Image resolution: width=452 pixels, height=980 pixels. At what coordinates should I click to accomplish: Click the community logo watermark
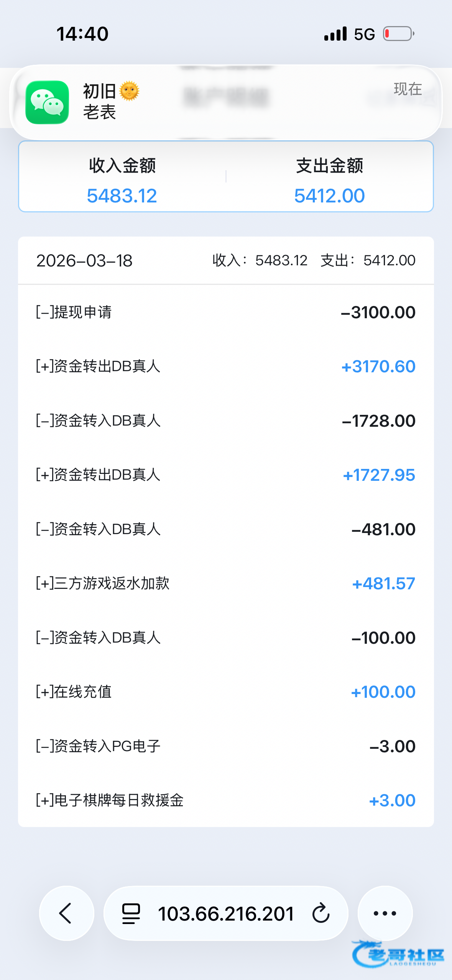399,954
